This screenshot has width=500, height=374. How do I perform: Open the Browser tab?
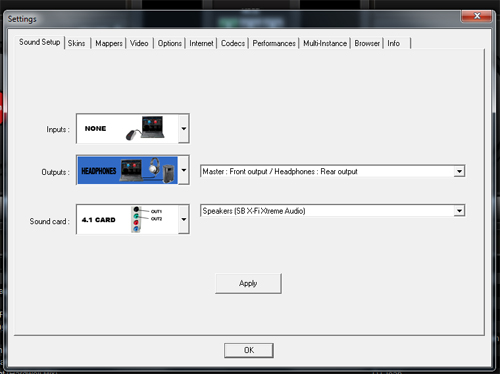[367, 43]
